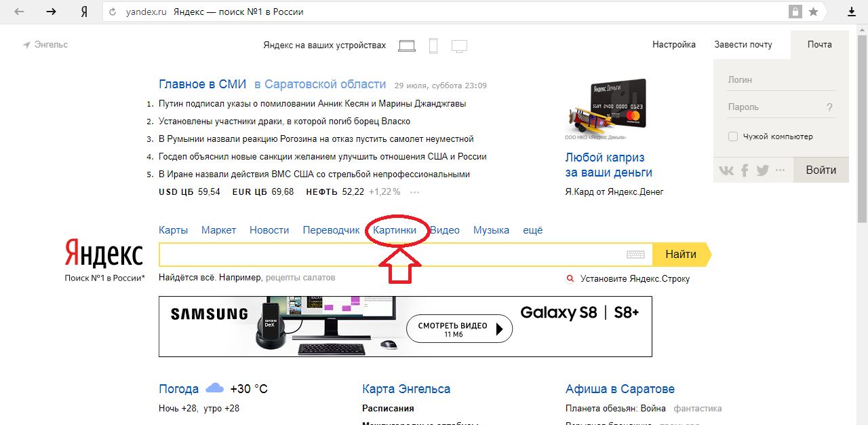
Task: Click the laptop device icon
Action: [407, 45]
